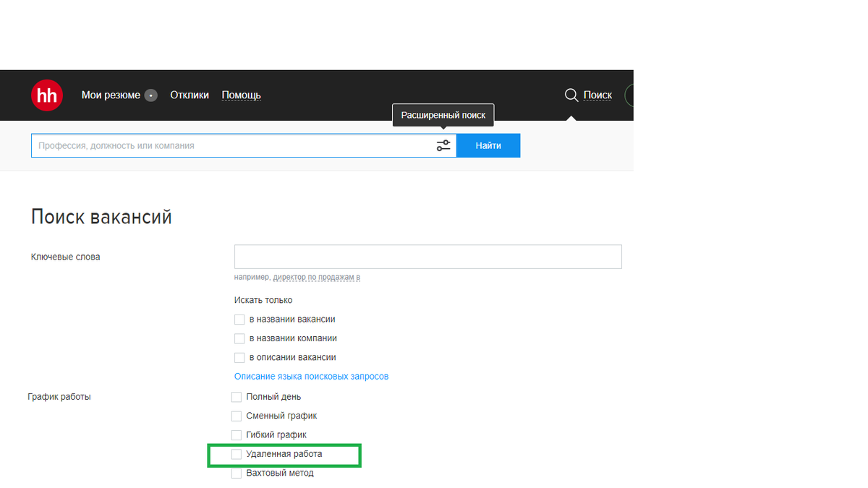The image size is (868, 488).
Task: Click the Поиск link in header
Action: 597,95
